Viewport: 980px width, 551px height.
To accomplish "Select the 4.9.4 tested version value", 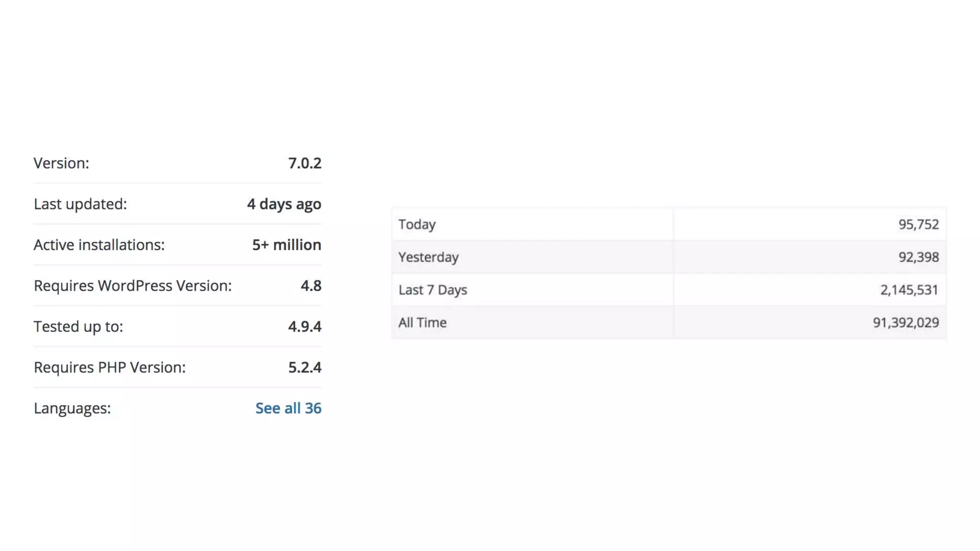I will (305, 326).
